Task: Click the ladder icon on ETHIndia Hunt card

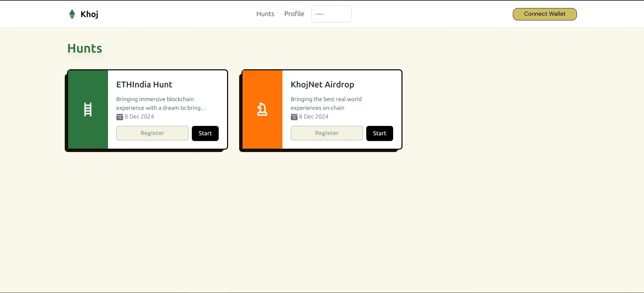Action: click(88, 109)
